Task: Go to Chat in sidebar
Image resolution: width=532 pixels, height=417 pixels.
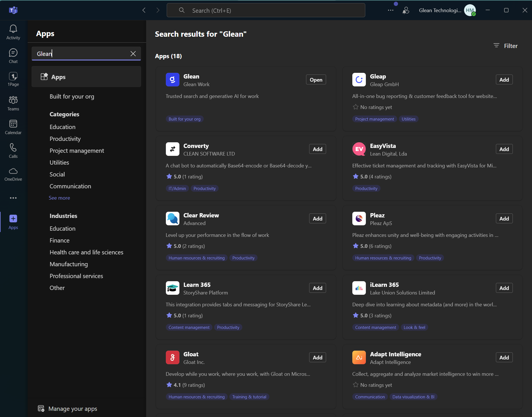Action: [x=13, y=56]
